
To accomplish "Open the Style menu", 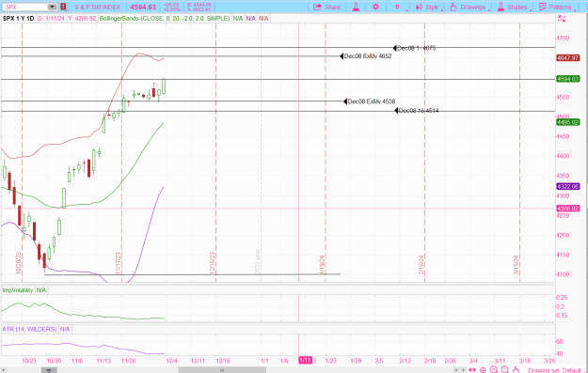I will coord(428,8).
